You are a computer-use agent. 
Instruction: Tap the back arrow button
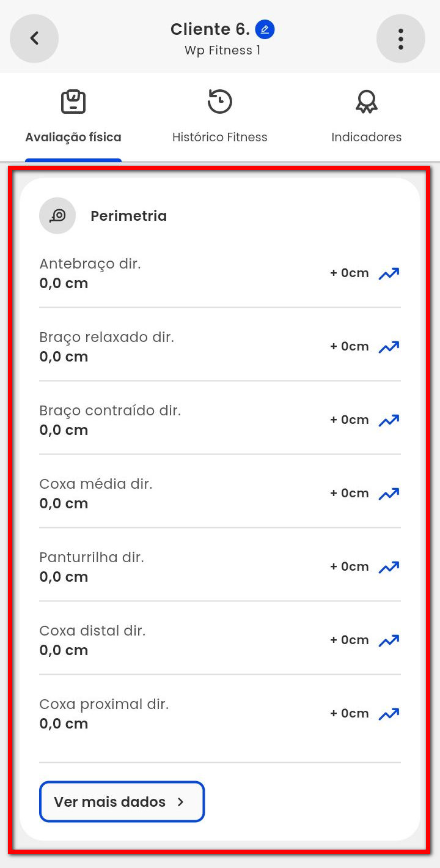tap(34, 39)
